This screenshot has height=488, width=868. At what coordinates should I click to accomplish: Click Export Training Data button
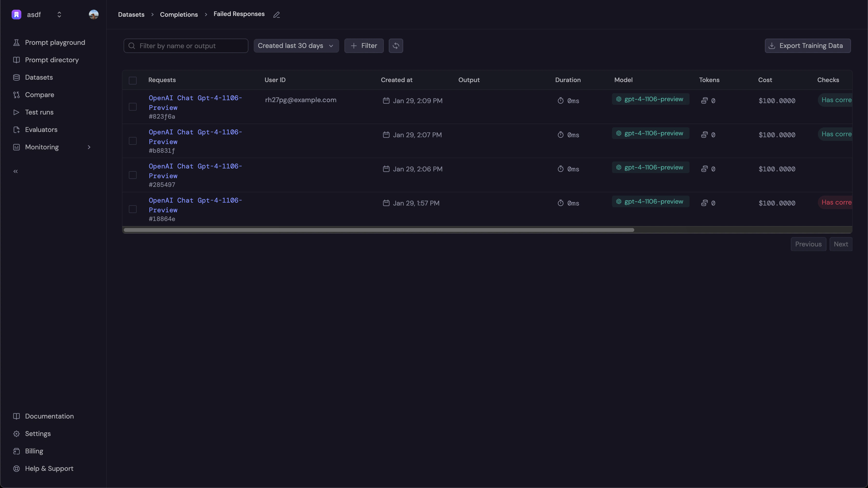click(808, 46)
